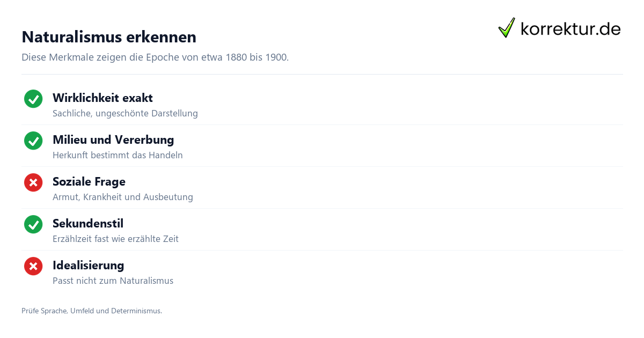Click the green checkmark beside Milieu und Vererbung
This screenshot has height=338, width=644.
33,141
